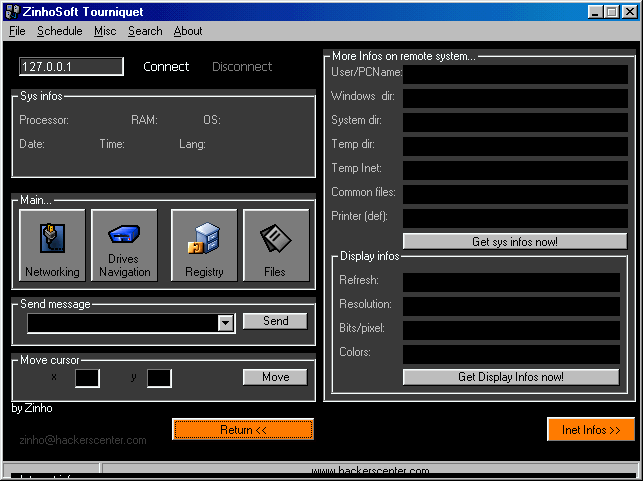643x481 pixels.
Task: Open the Networking tool
Action: (52, 245)
